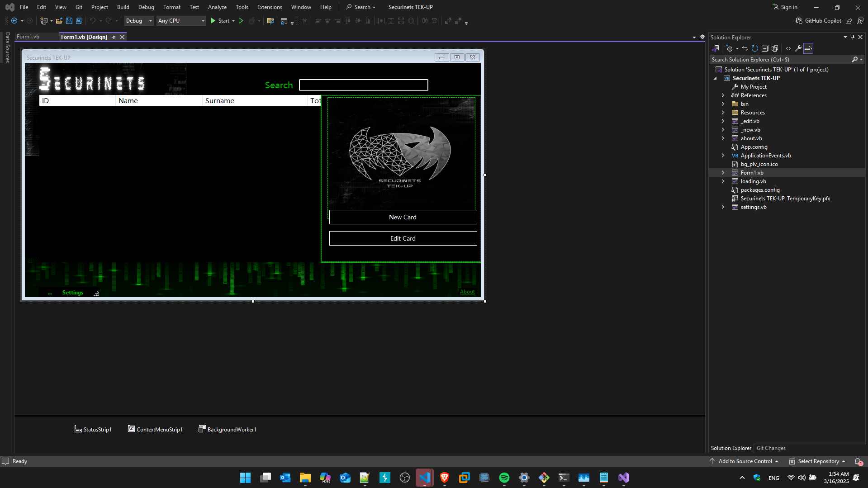Click the Find in Files folder icon

click(270, 21)
